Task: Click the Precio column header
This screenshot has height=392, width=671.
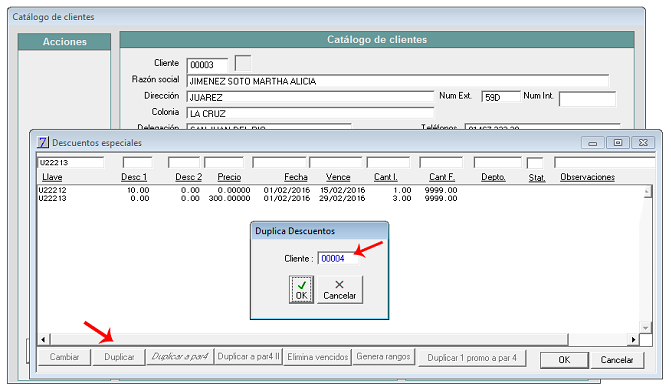Action: click(x=229, y=177)
